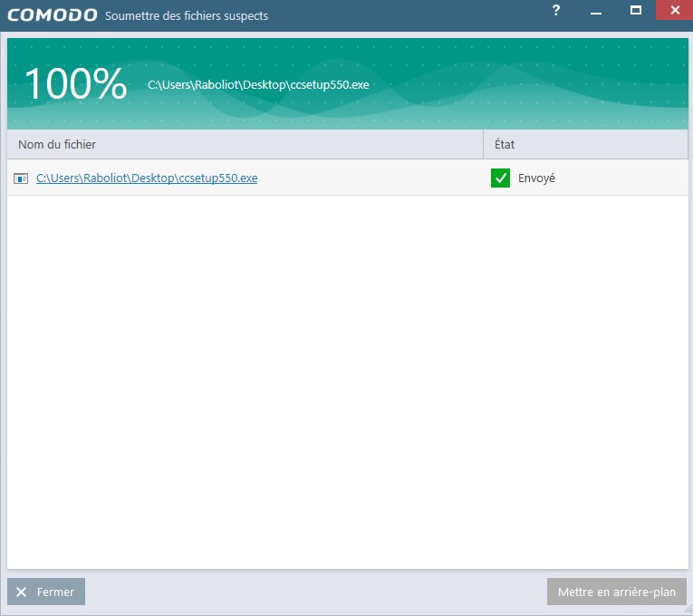Click the file icon beside ccsetup550.exe
This screenshot has height=616, width=693.
tap(21, 178)
